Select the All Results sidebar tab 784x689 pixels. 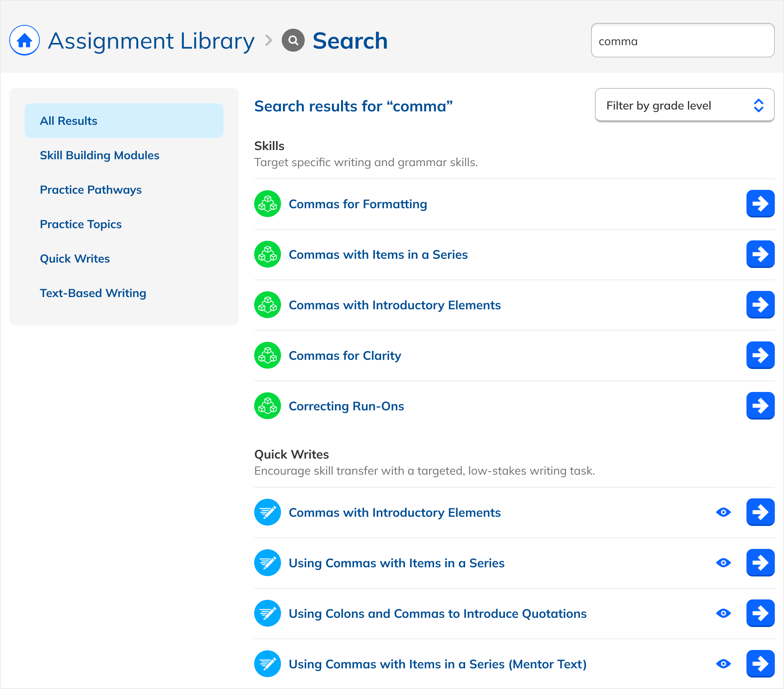124,121
